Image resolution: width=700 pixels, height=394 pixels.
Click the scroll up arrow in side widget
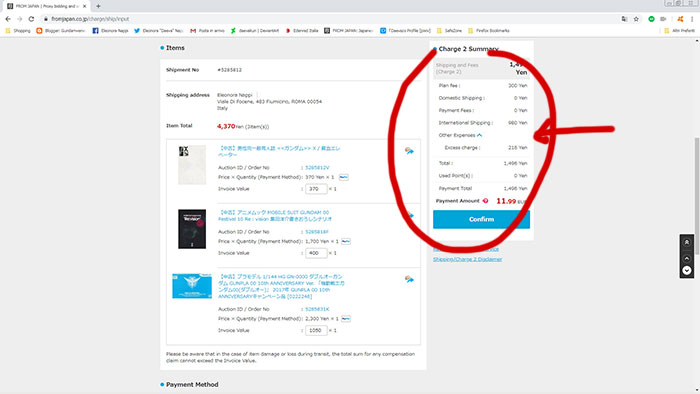[687, 258]
